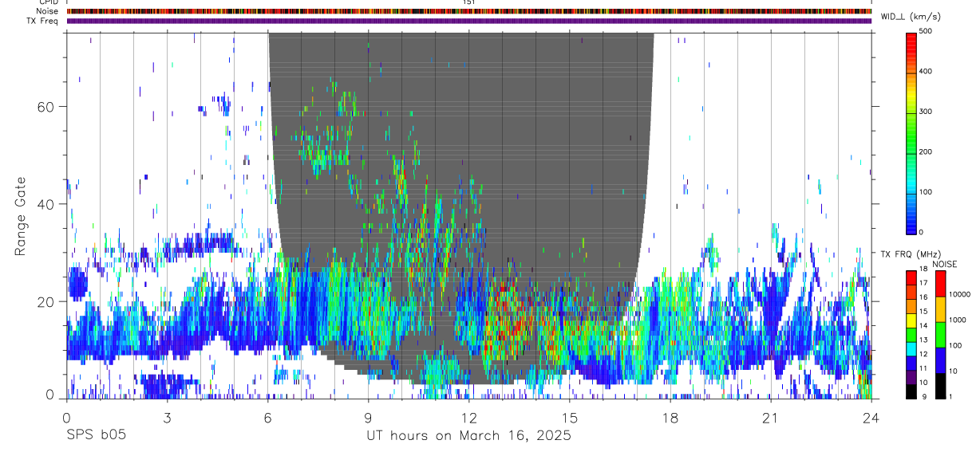Click the noise color strip above the plot
This screenshot has height=452, width=980.
click(x=469, y=11)
